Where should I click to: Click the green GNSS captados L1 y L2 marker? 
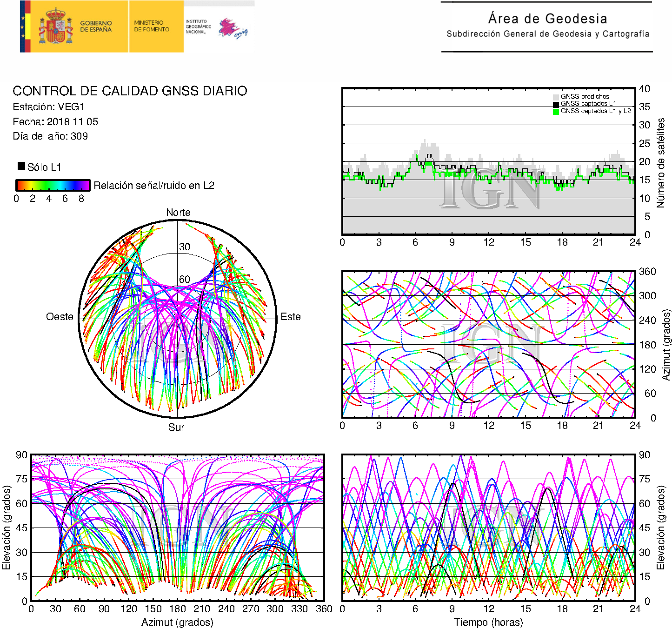point(556,112)
